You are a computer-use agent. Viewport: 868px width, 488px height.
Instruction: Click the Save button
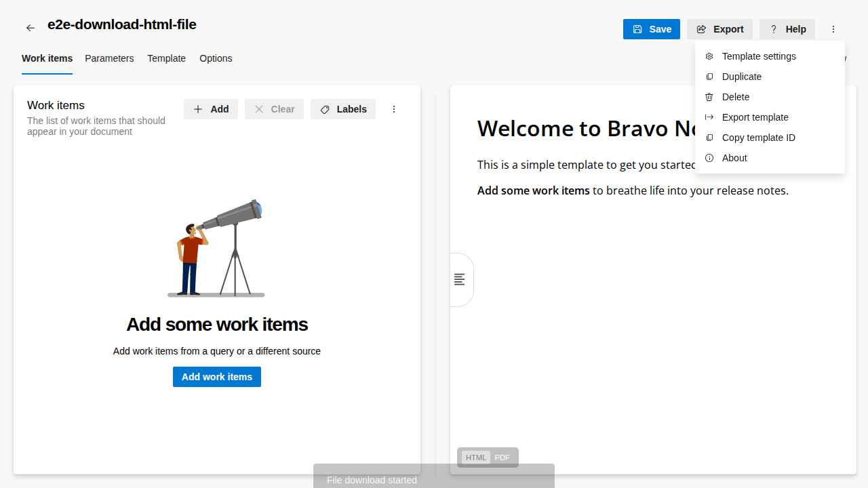[x=651, y=29]
